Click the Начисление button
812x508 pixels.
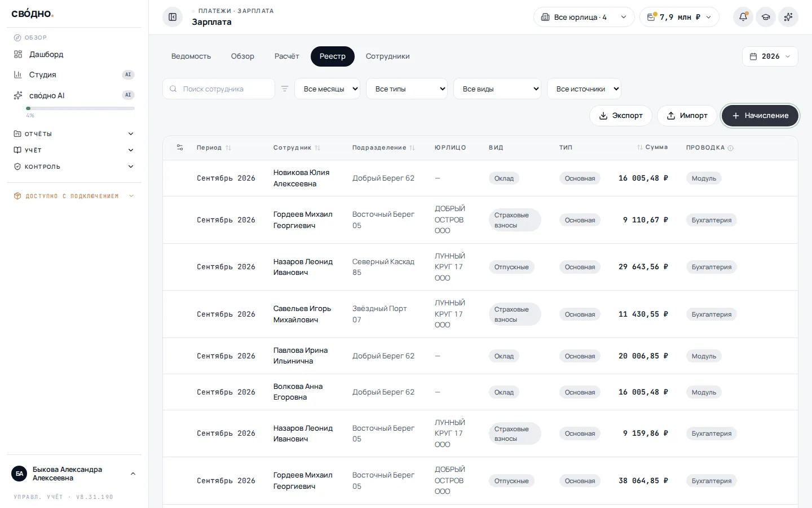coord(760,116)
